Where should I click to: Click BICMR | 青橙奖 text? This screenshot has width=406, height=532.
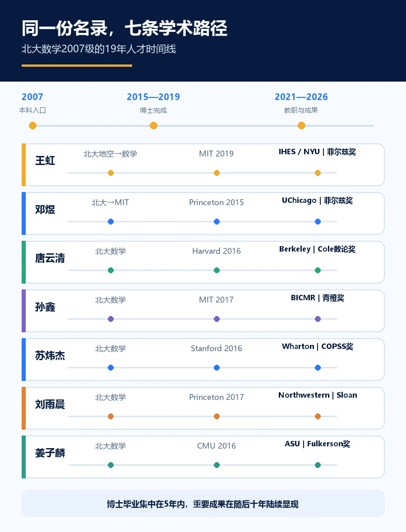318,298
